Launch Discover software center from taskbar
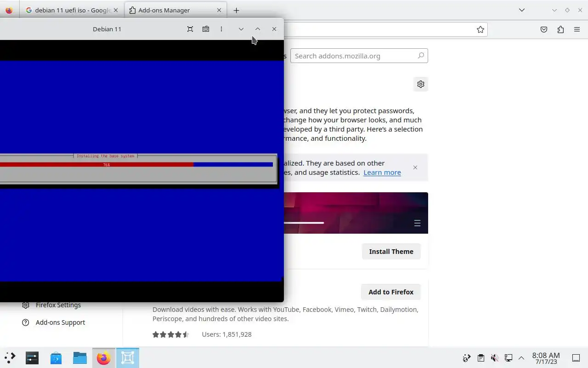588x368 pixels. (56, 357)
